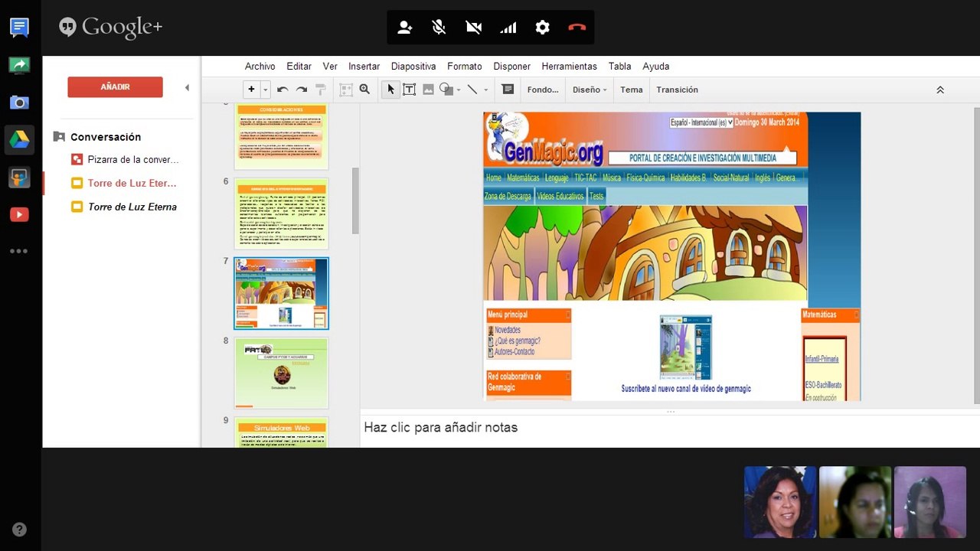980x551 pixels.
Task: Select slide 8 thumbnail
Action: coord(281,373)
